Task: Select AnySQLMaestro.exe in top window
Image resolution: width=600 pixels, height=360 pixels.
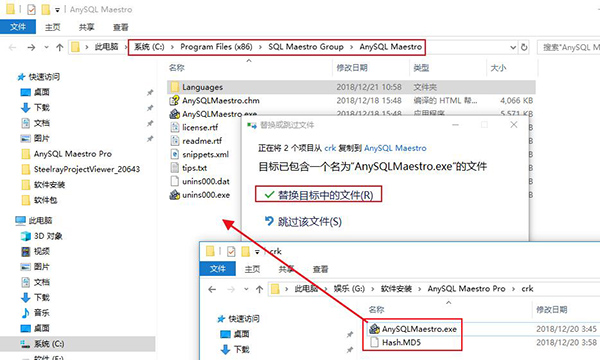Action: point(213,114)
